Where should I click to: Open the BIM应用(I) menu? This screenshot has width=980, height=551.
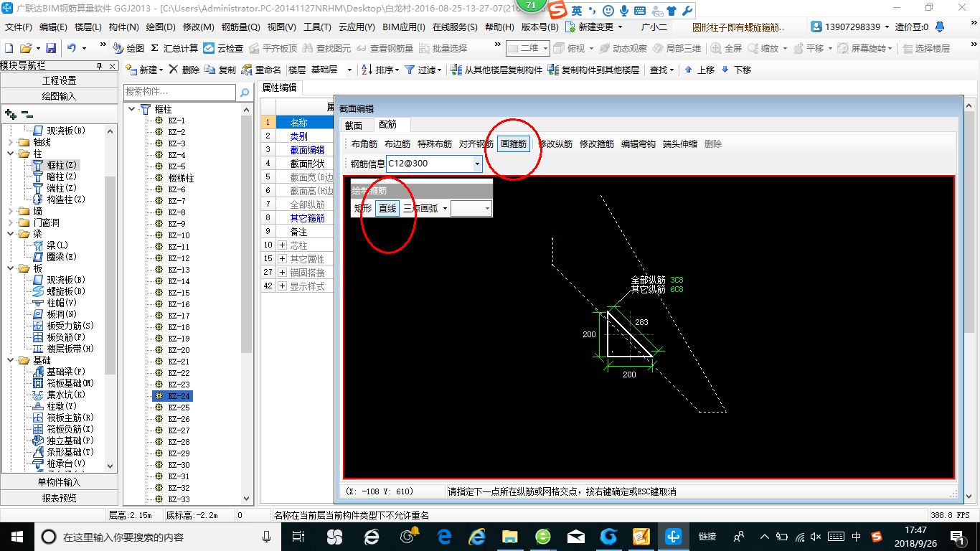point(404,27)
